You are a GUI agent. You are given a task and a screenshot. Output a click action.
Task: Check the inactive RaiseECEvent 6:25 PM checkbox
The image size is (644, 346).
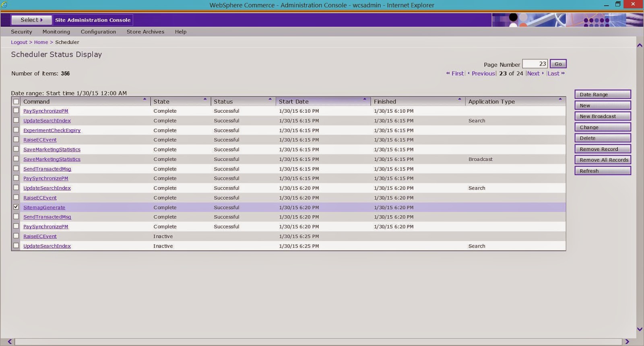16,236
